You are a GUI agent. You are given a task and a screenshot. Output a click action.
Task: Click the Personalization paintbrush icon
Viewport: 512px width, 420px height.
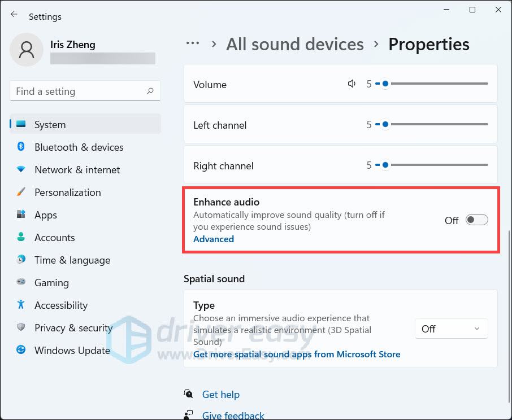tap(21, 192)
